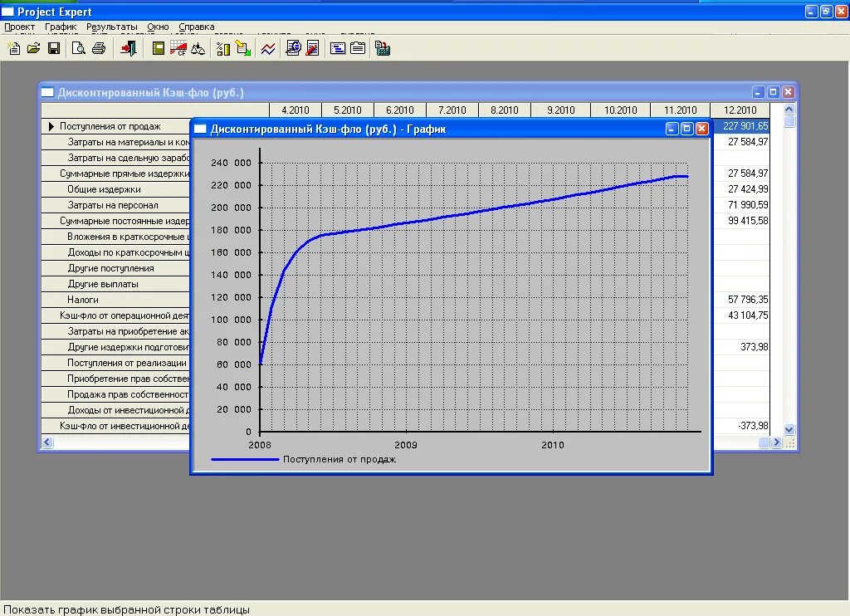Click the exit door icon in the toolbar
This screenshot has width=850, height=616.
[x=129, y=49]
